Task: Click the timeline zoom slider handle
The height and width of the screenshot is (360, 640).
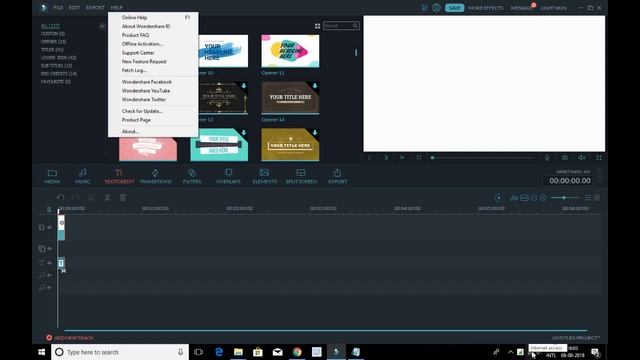Action: click(x=564, y=198)
